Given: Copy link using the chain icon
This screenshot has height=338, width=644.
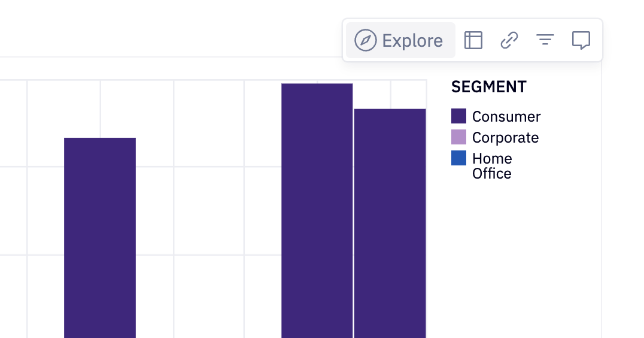Looking at the screenshot, I should pyautogui.click(x=509, y=41).
